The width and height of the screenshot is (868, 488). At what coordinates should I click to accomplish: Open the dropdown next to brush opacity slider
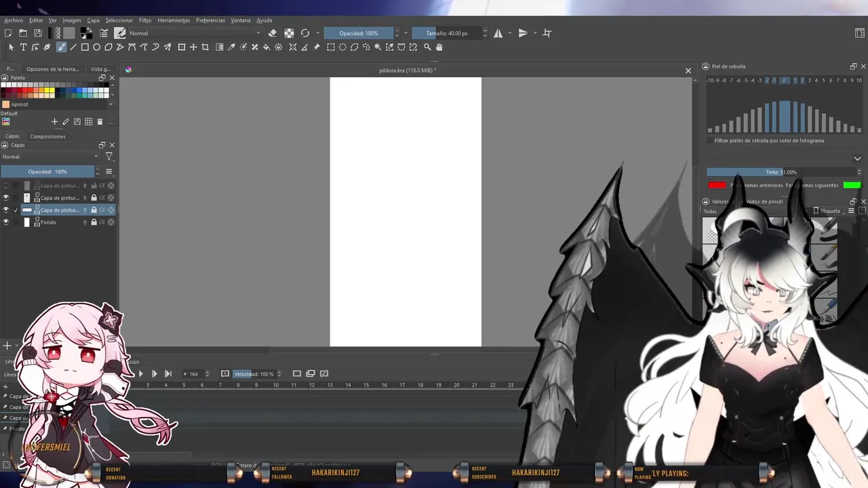coord(406,33)
